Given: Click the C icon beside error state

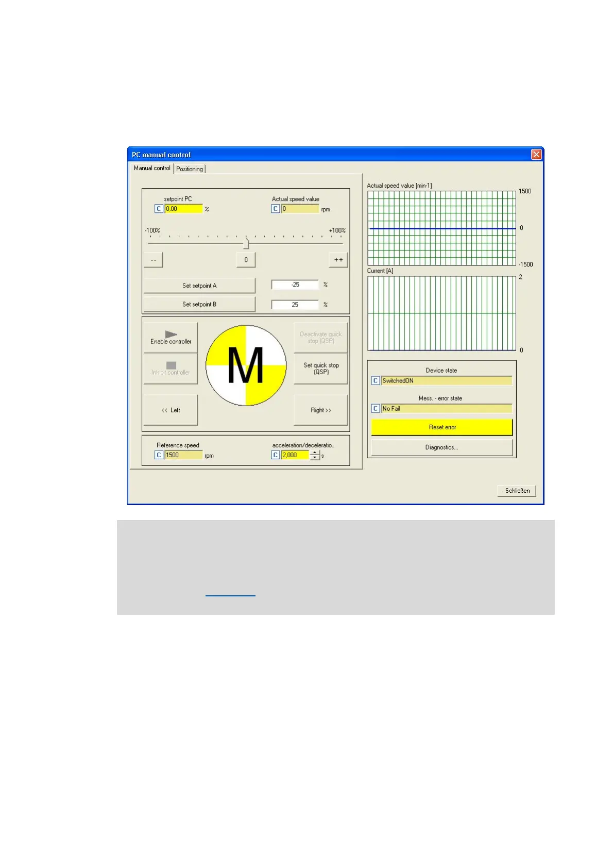Looking at the screenshot, I should 376,409.
